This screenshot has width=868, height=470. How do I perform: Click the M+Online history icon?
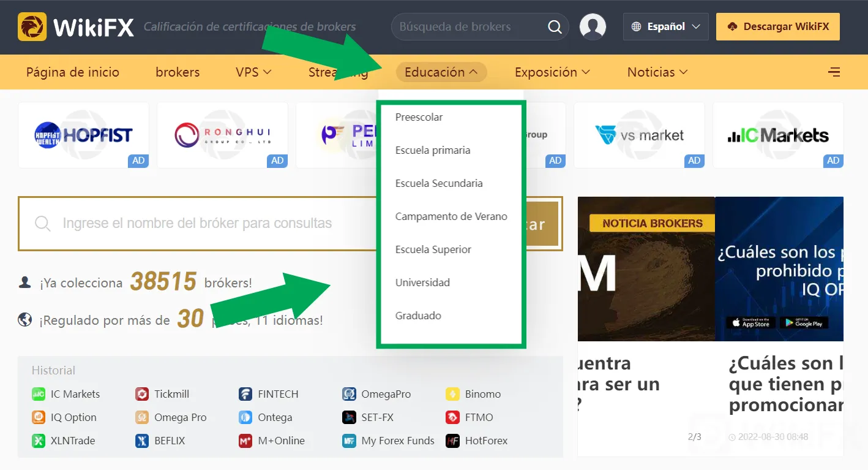[245, 441]
